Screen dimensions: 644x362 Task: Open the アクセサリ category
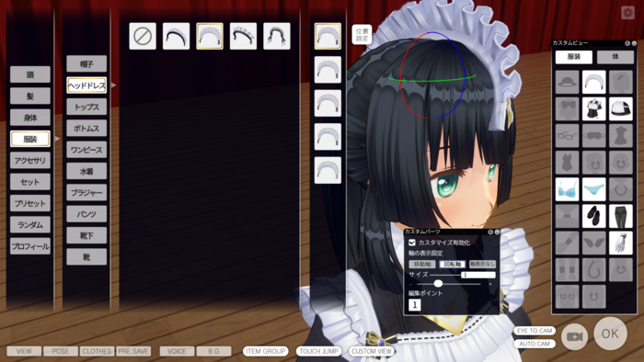(x=30, y=160)
